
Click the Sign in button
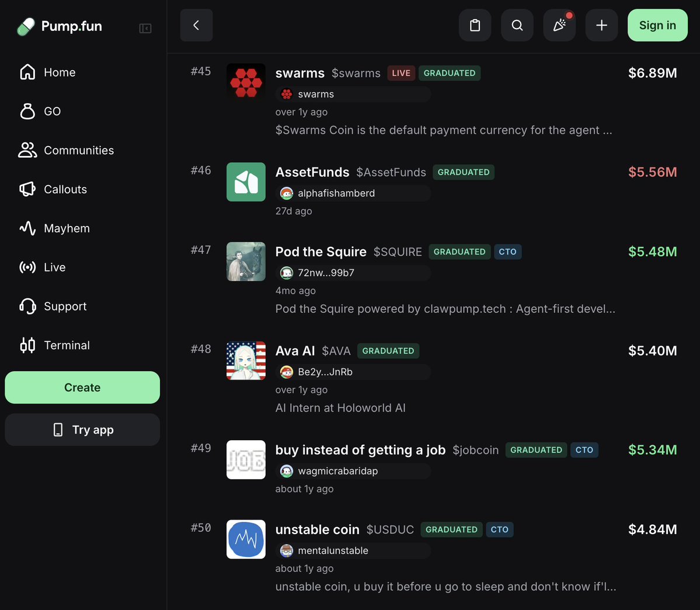click(657, 25)
